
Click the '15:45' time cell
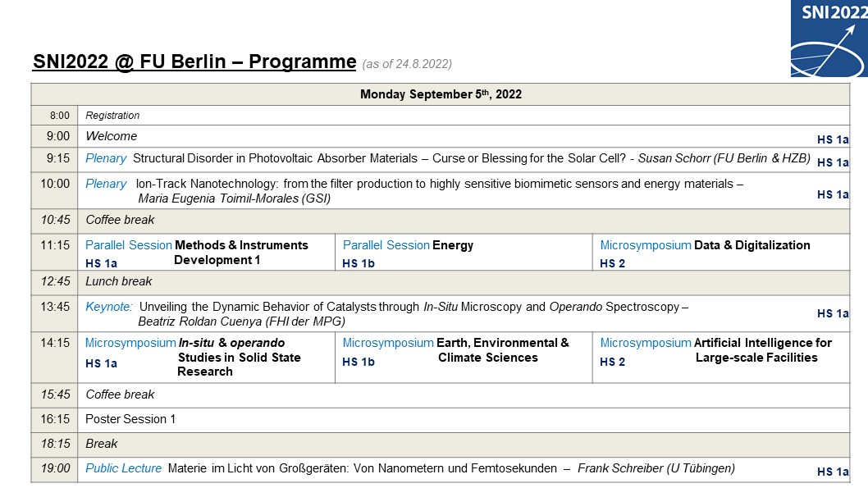(x=55, y=395)
